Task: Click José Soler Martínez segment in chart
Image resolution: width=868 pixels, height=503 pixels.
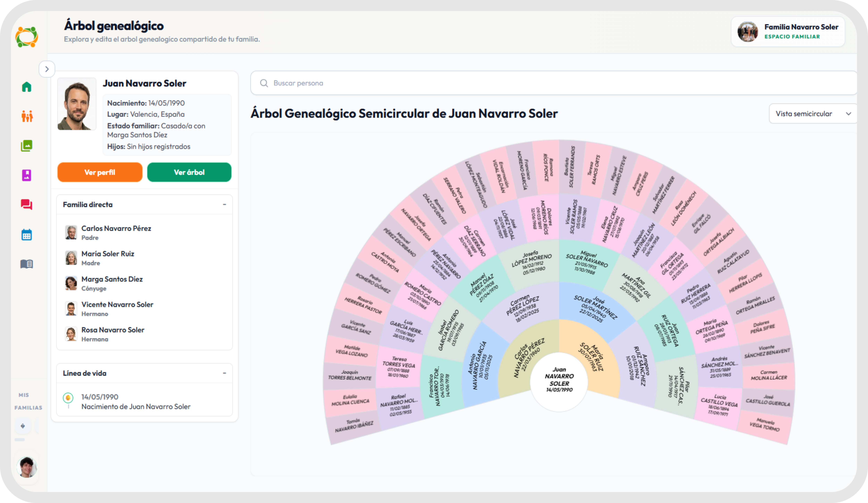Action: [x=595, y=308]
